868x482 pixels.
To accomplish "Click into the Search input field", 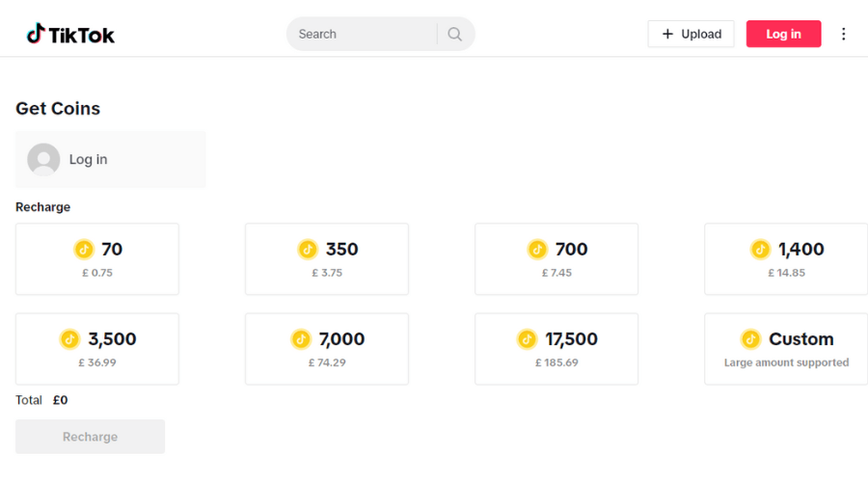I will click(x=362, y=34).
